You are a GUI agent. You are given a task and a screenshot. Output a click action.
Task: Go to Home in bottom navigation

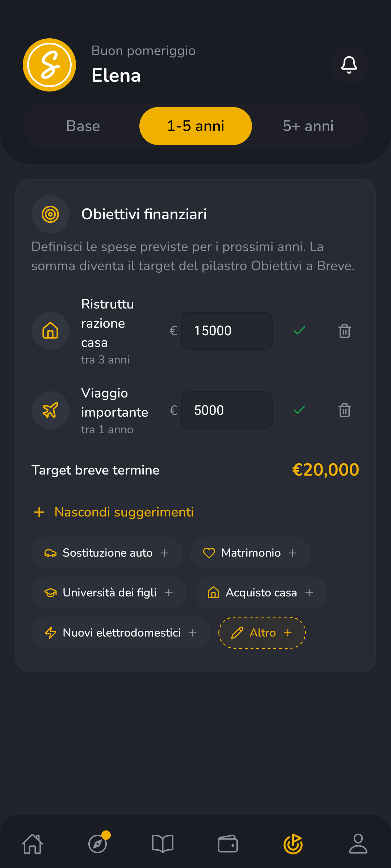point(33,844)
